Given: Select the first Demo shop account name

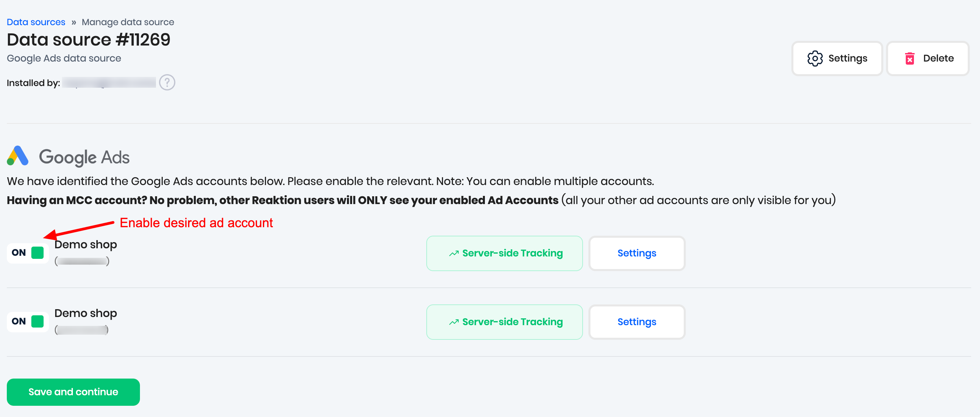Looking at the screenshot, I should click(85, 245).
